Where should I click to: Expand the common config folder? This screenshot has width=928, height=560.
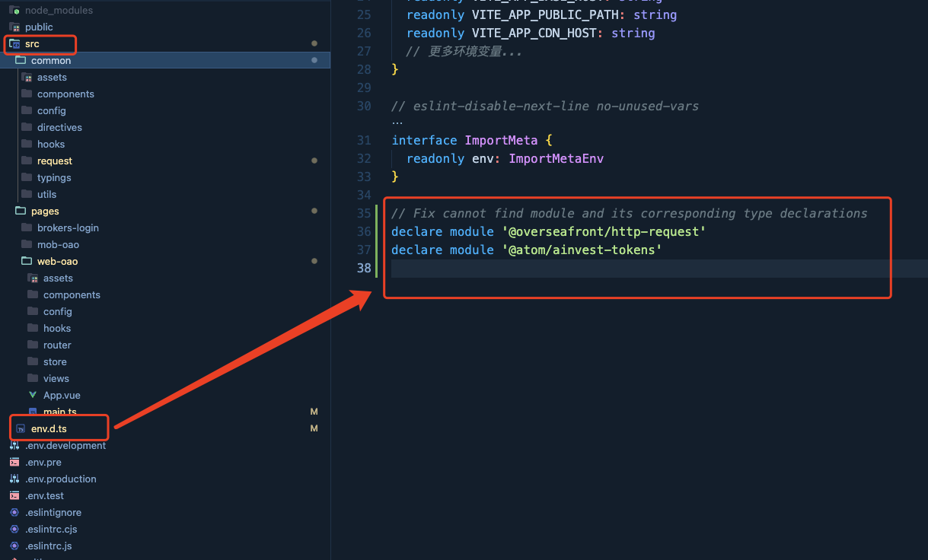click(x=52, y=110)
